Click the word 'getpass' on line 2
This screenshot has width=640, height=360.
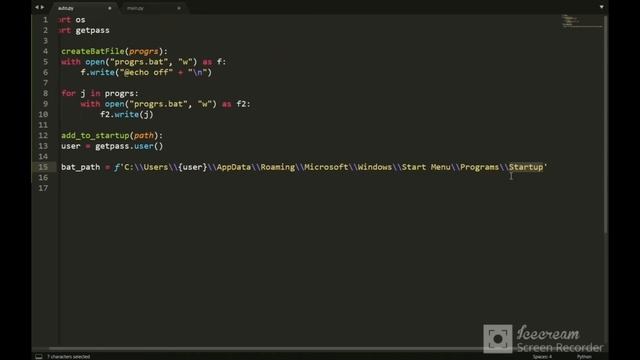(x=92, y=30)
